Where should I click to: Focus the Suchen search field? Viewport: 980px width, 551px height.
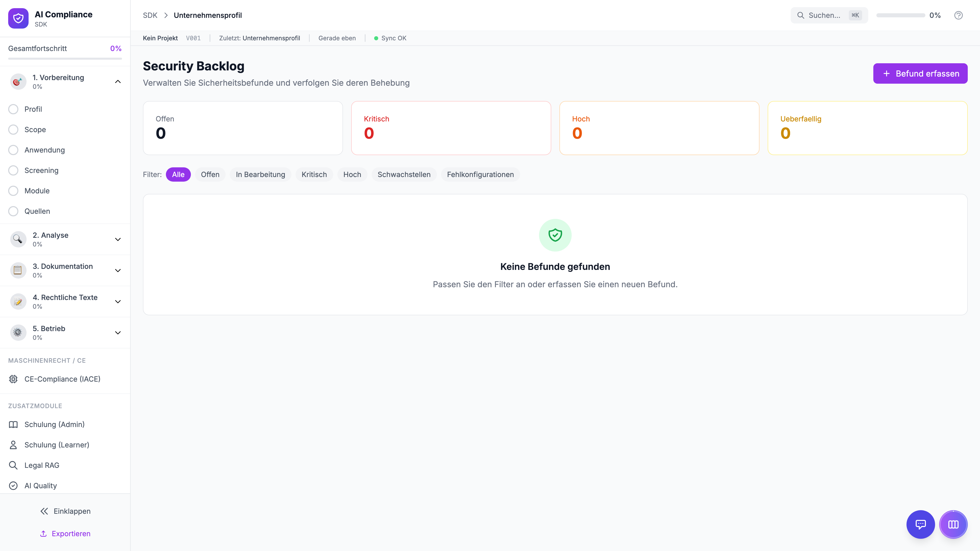point(824,15)
